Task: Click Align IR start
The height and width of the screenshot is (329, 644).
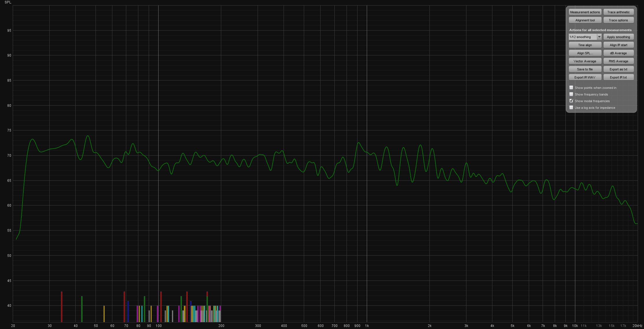Action: pos(618,45)
